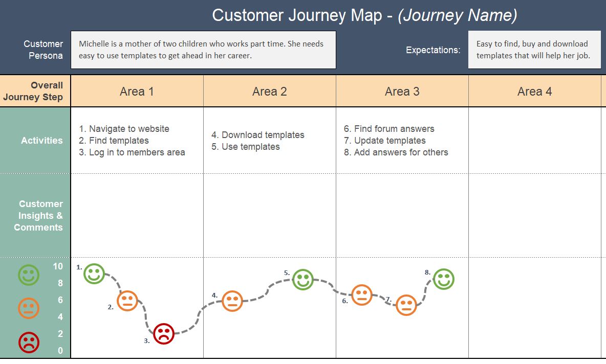Select the Area 1 activities list cell
The image size is (606, 364).
[x=137, y=141]
